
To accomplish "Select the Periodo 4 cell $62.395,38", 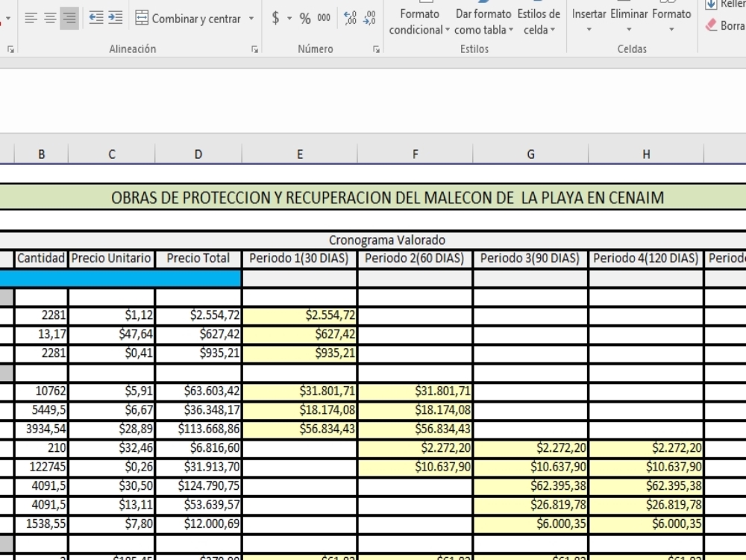I will click(645, 486).
